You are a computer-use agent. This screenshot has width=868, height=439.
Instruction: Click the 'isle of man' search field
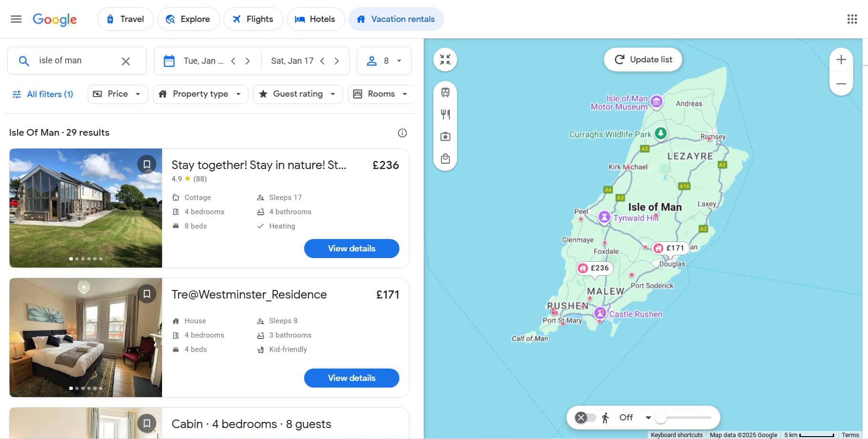pyautogui.click(x=76, y=61)
